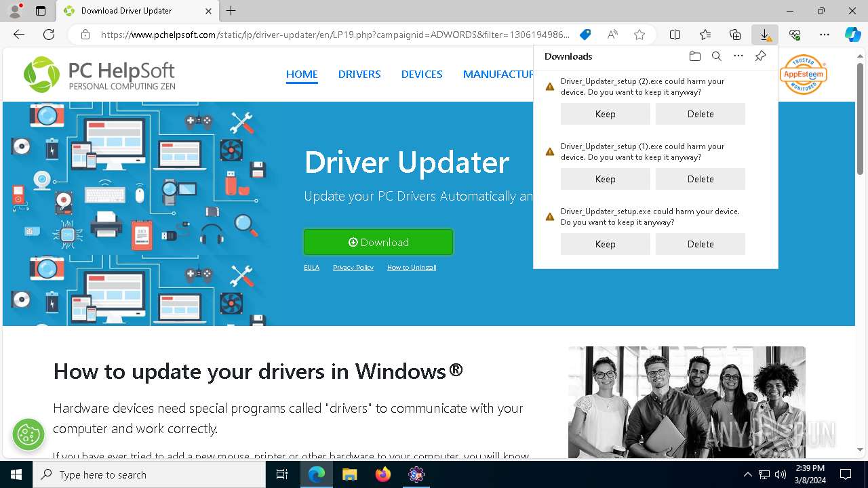Viewport: 868px width, 488px height.
Task: Delete Driver_Updater_setup (2).exe
Action: tap(701, 114)
